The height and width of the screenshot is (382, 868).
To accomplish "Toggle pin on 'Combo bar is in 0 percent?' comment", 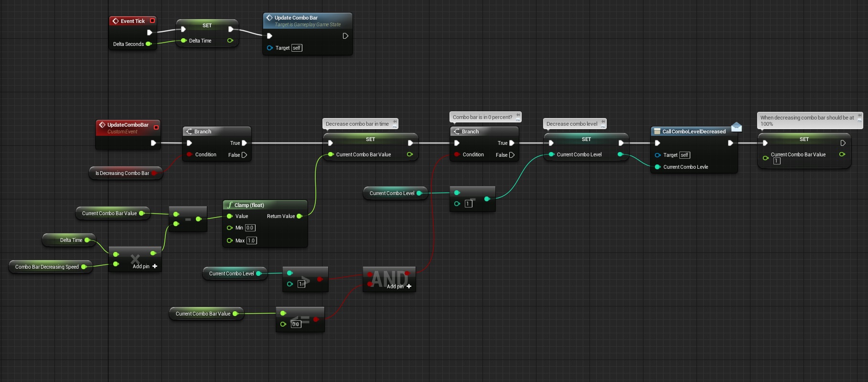I will coord(518,115).
